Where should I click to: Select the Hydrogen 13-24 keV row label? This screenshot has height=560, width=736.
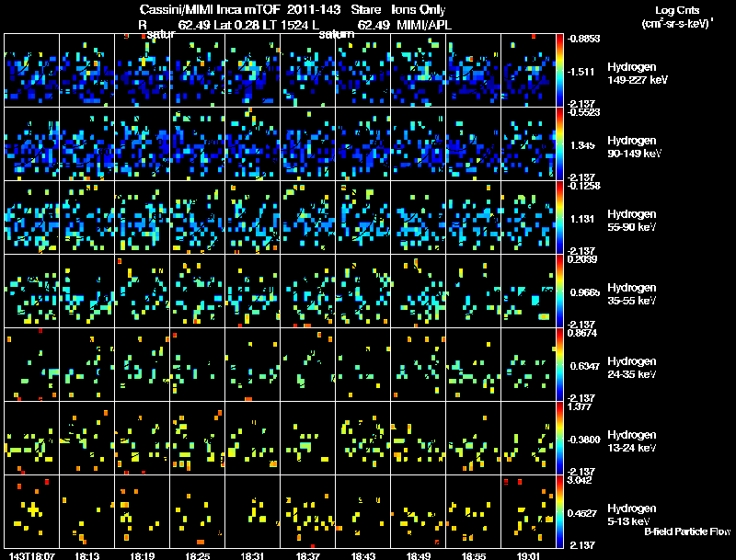point(632,441)
